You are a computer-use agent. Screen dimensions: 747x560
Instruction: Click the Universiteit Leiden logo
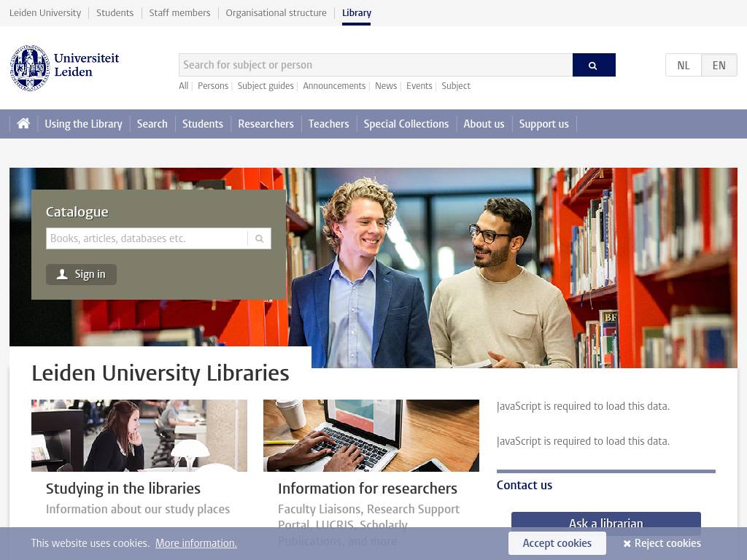tap(65, 68)
